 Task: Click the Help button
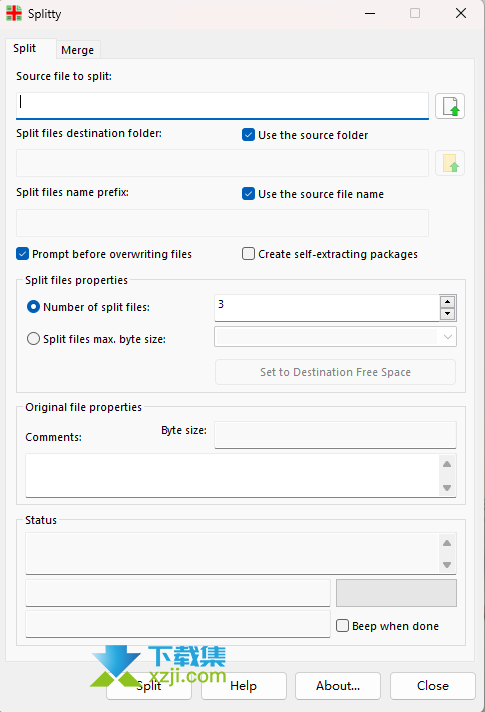(x=243, y=686)
